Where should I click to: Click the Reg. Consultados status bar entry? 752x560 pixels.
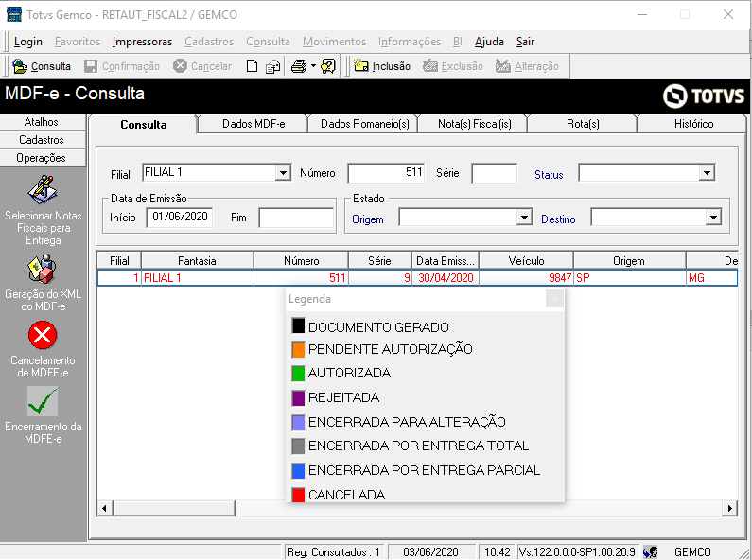tap(334, 552)
